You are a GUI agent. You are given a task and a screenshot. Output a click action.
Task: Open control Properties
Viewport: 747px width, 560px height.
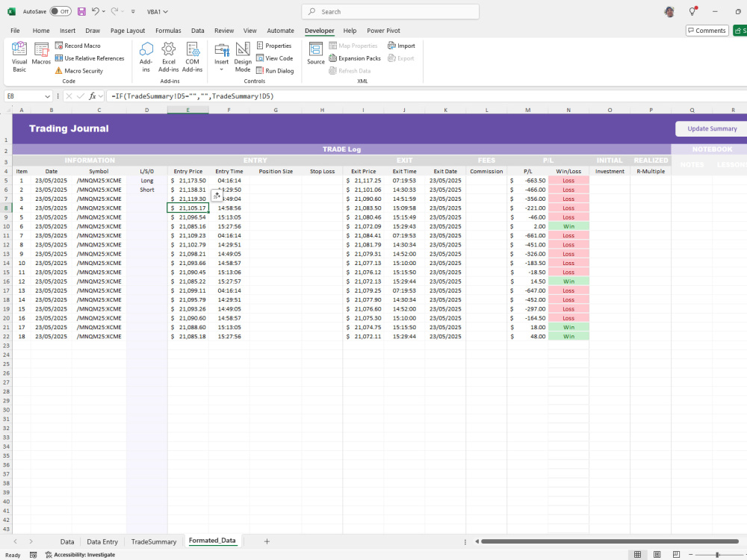[x=274, y=46]
